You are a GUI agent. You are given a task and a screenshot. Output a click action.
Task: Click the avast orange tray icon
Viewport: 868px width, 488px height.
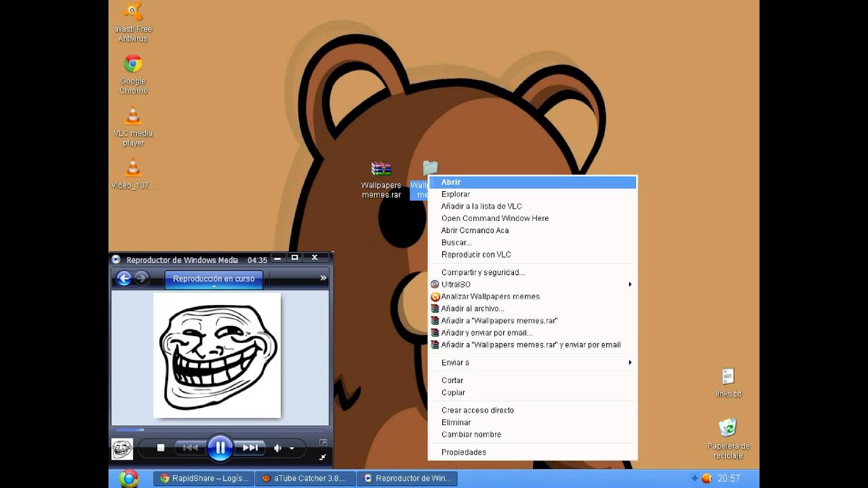[x=706, y=479]
